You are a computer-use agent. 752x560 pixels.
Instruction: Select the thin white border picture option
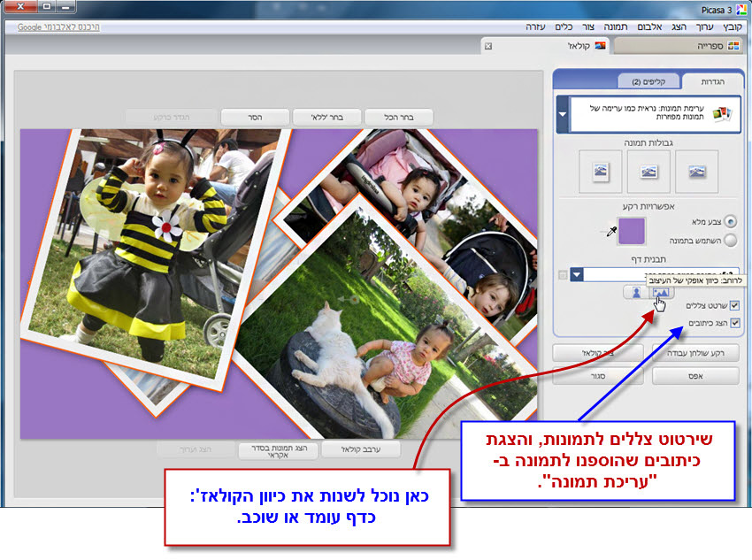(x=648, y=171)
